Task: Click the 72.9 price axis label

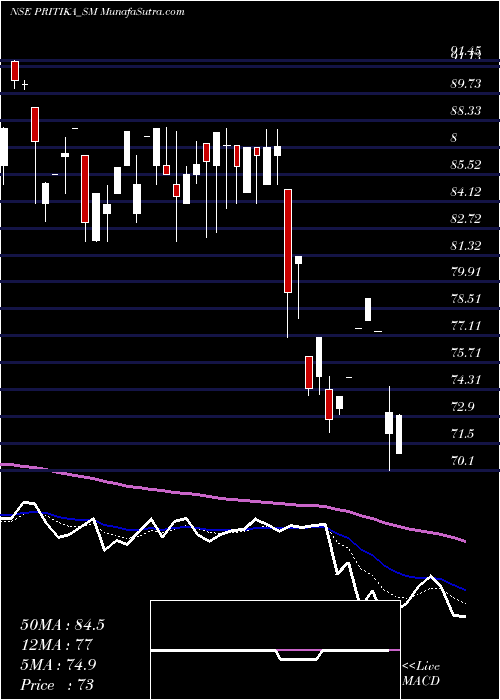Action: [x=463, y=407]
